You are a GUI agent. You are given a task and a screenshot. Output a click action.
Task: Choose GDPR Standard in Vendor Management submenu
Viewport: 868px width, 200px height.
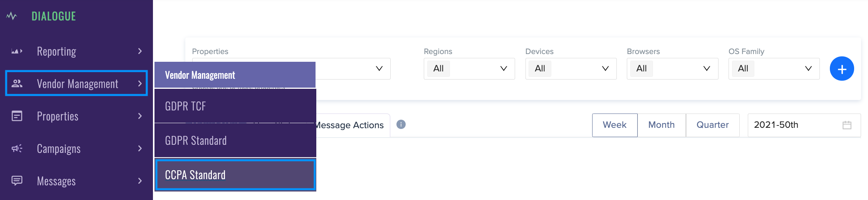click(x=235, y=140)
